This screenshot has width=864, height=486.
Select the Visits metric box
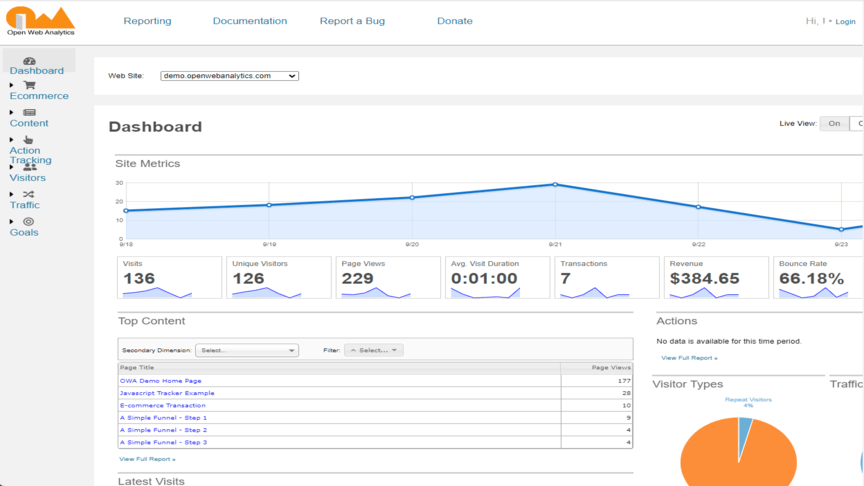(x=169, y=278)
